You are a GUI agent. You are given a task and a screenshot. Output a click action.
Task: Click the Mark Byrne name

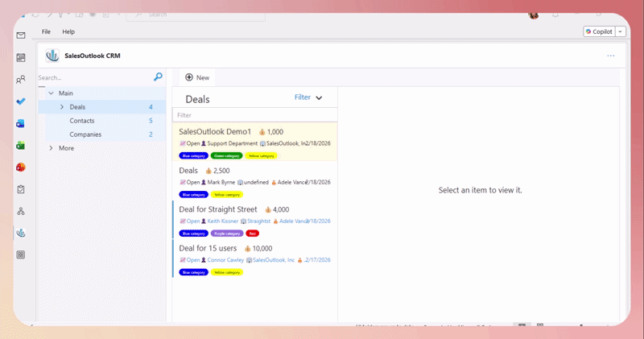221,183
